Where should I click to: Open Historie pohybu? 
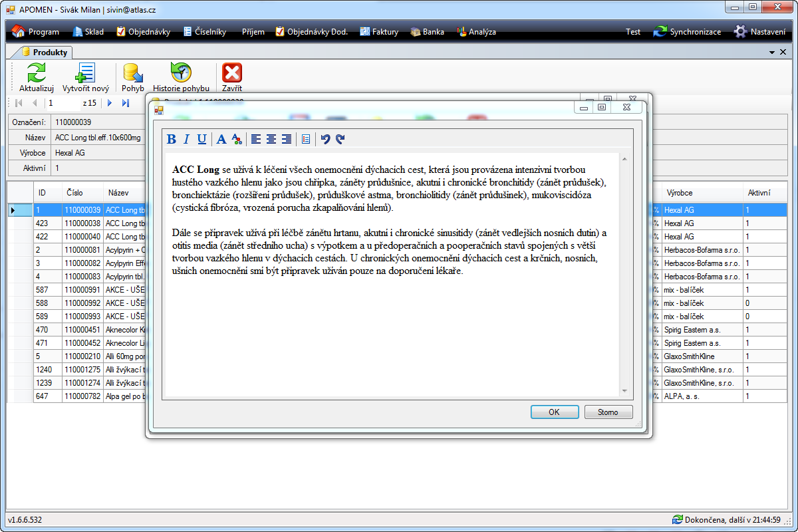point(181,77)
